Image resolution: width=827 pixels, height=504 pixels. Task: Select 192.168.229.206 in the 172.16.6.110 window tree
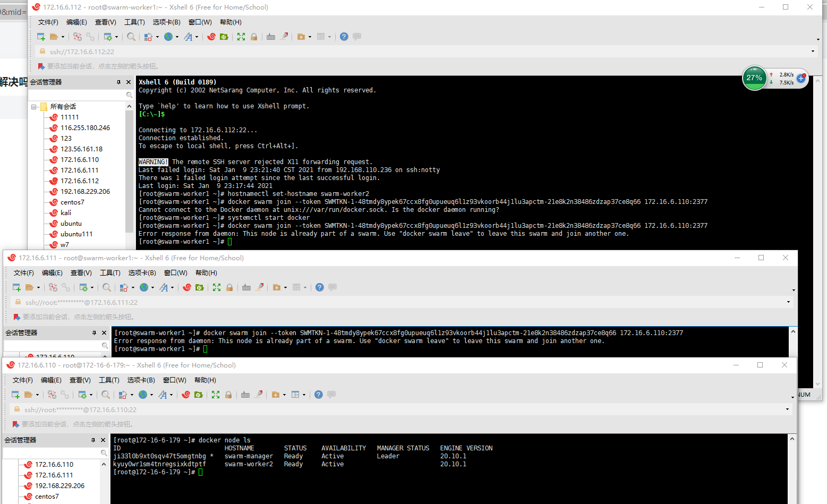point(59,486)
